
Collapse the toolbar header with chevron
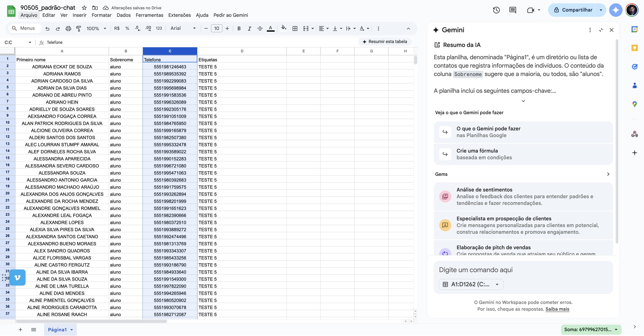point(408,28)
